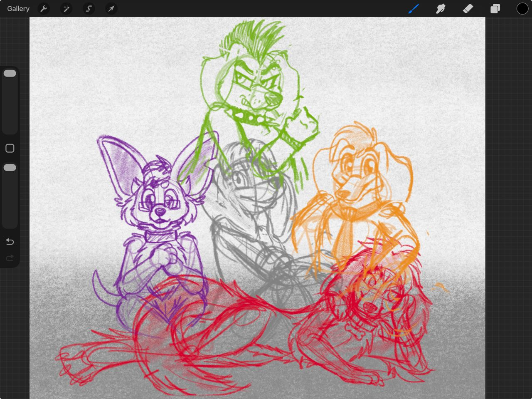Click the brush opacity slider handle
Image resolution: width=532 pixels, height=399 pixels.
click(x=10, y=168)
